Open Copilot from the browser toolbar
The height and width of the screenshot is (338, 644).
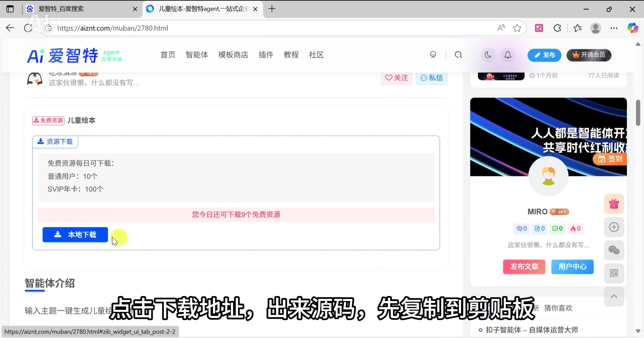632,28
